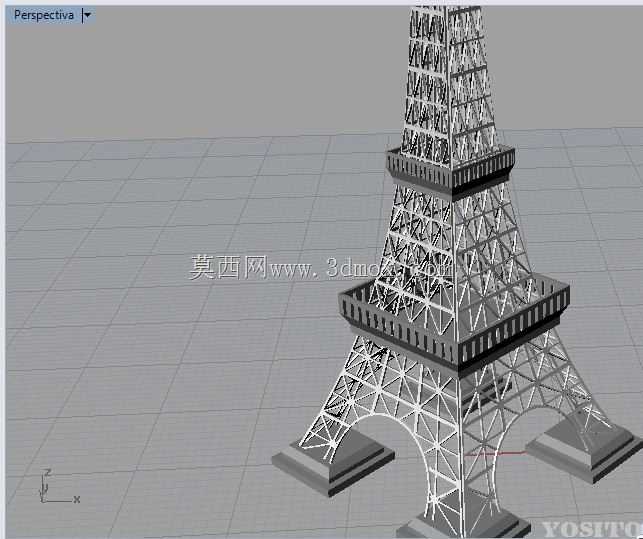Open the Perspectiva viewport dropdown arrow

point(88,16)
